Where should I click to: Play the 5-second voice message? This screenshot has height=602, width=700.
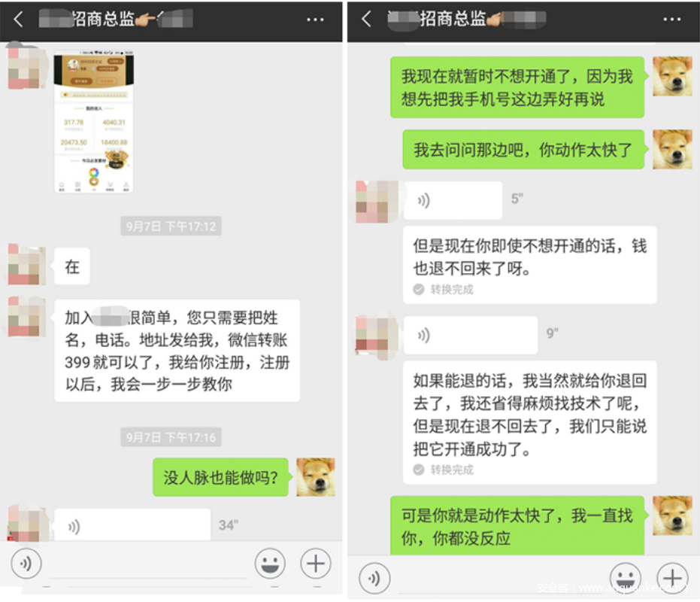coord(453,200)
